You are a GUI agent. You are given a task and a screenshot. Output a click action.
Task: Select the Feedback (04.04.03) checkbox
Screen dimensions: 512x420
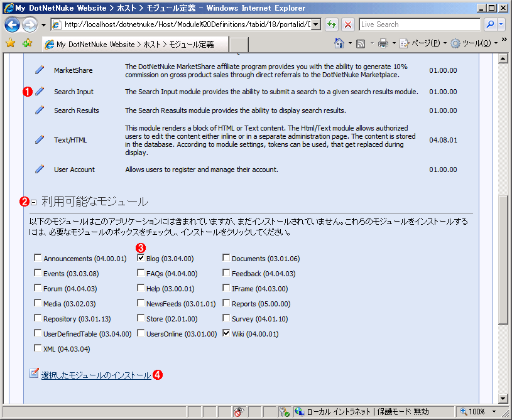(x=226, y=273)
